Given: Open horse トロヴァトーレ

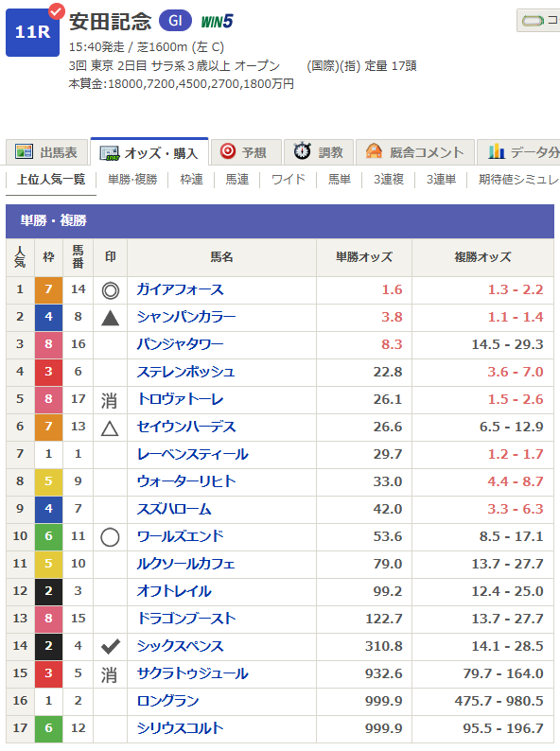Looking at the screenshot, I should (x=180, y=399).
